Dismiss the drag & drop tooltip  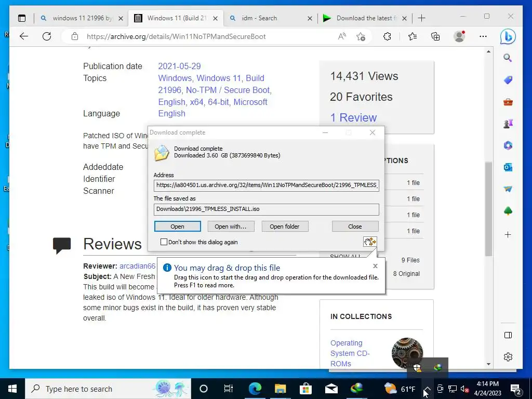[375, 266]
